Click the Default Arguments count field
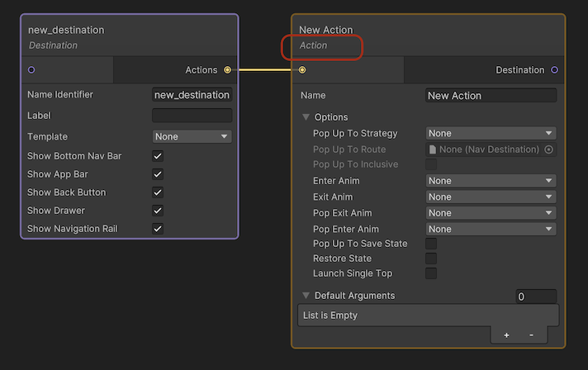Image resolution: width=588 pixels, height=370 pixels. (x=536, y=296)
